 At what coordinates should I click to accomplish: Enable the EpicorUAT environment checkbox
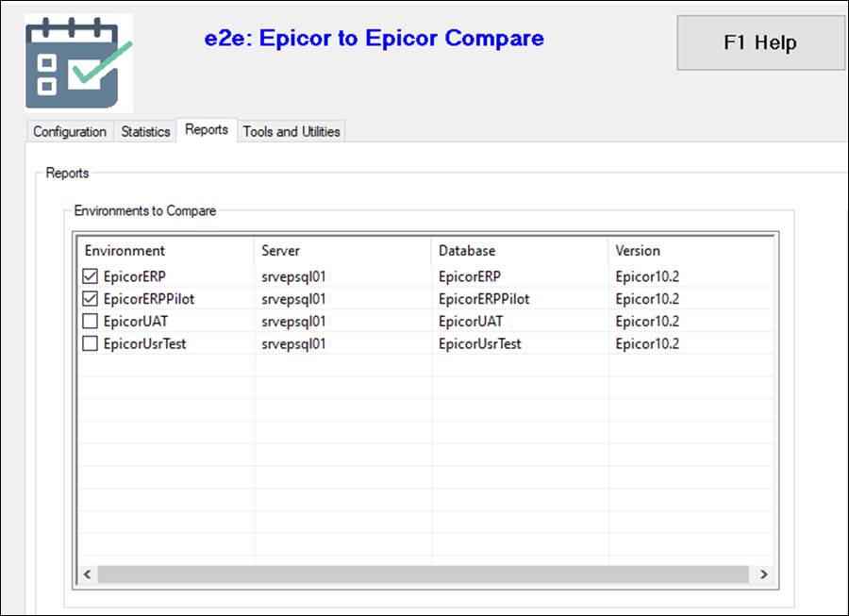tap(90, 321)
